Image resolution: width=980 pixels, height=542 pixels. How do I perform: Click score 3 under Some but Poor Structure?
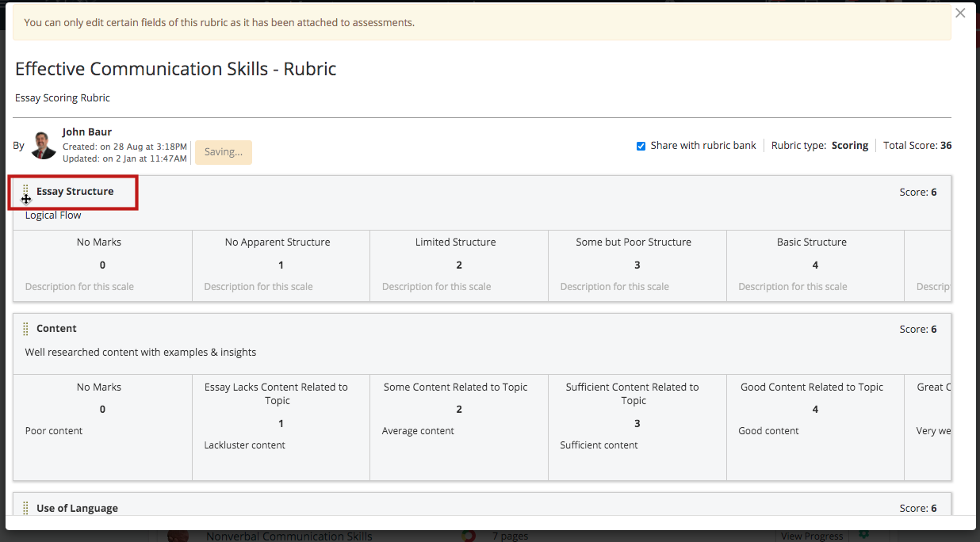coord(637,265)
